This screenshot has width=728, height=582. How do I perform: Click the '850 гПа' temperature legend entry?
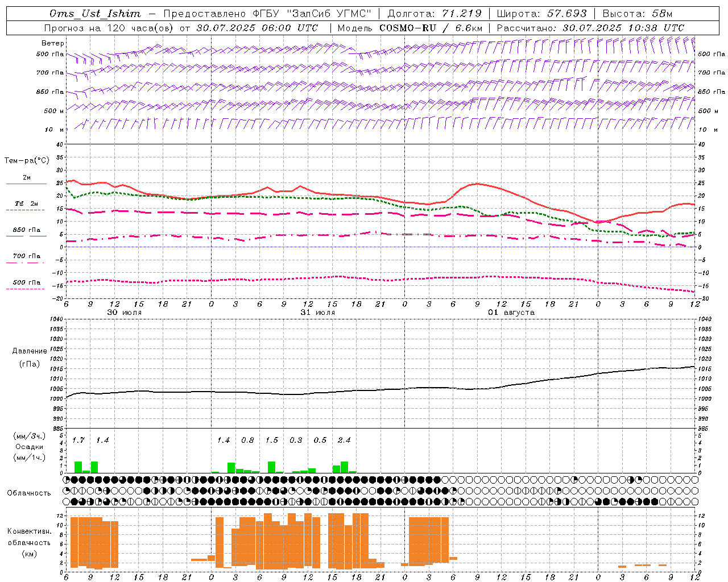(26, 230)
